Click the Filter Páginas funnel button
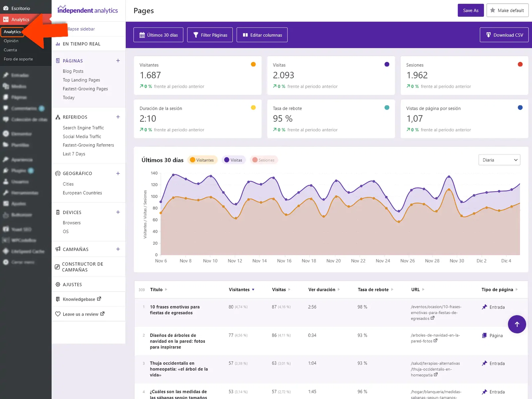Viewport: 532px width, 399px height. (210, 35)
